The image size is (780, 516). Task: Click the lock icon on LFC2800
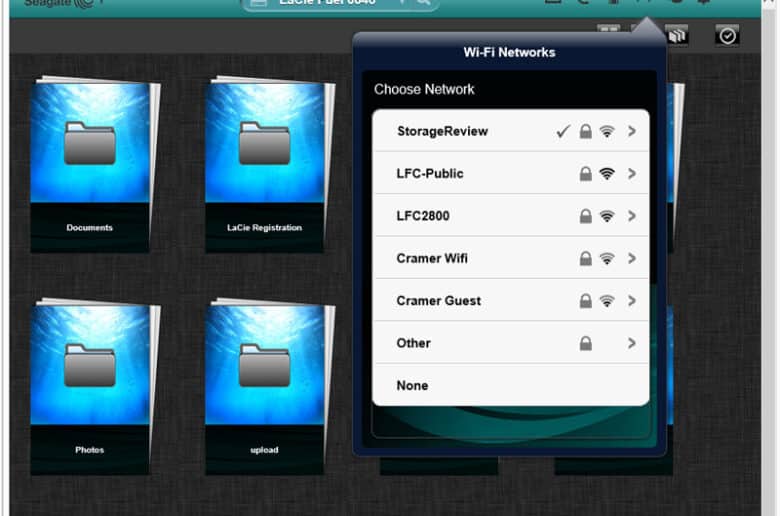pos(585,215)
